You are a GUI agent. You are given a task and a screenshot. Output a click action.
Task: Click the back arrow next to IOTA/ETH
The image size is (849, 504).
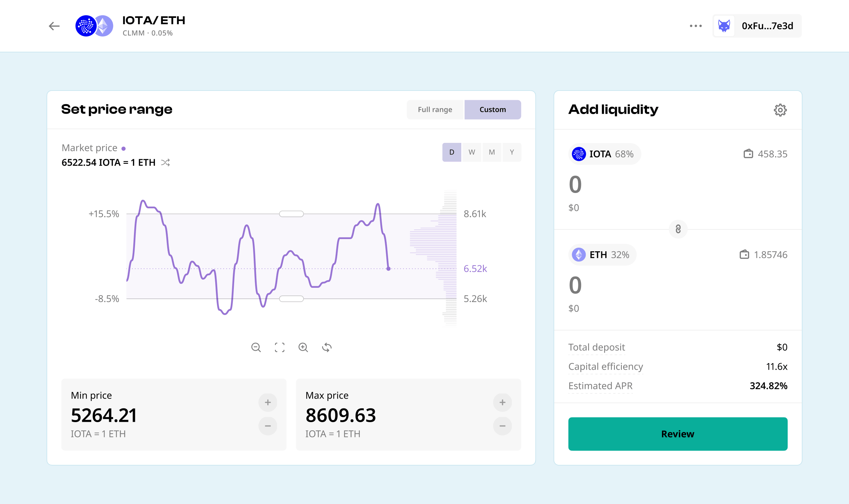[54, 26]
